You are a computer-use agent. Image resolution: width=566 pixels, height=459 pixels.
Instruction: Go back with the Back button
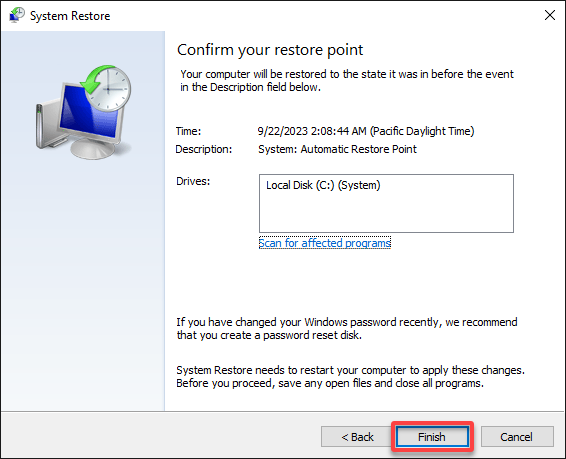tap(357, 437)
